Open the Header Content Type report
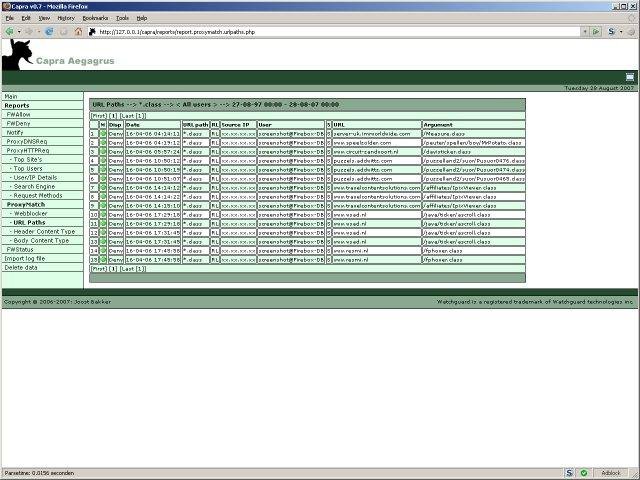This screenshot has height=480, width=640. tap(42, 231)
